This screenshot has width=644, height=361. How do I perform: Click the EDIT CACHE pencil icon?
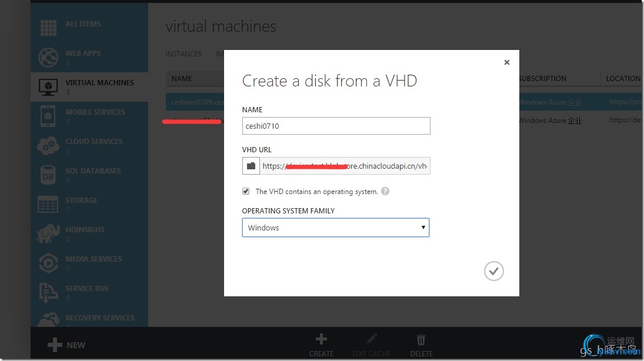coord(371,339)
